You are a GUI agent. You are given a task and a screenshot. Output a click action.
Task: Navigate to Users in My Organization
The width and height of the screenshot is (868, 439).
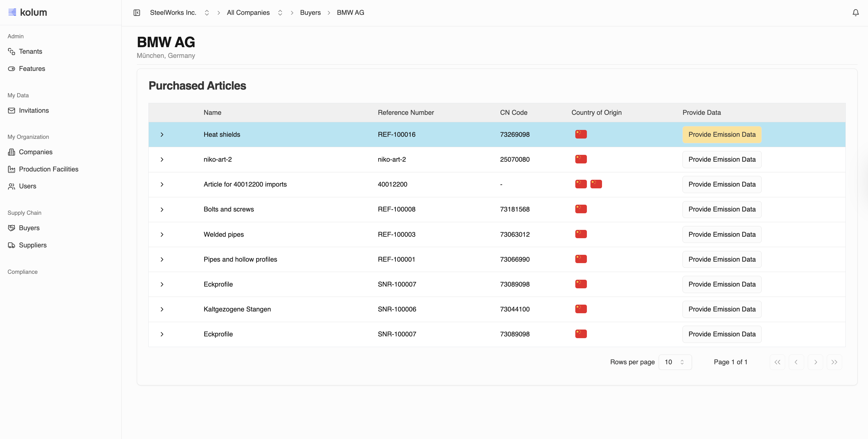click(27, 186)
